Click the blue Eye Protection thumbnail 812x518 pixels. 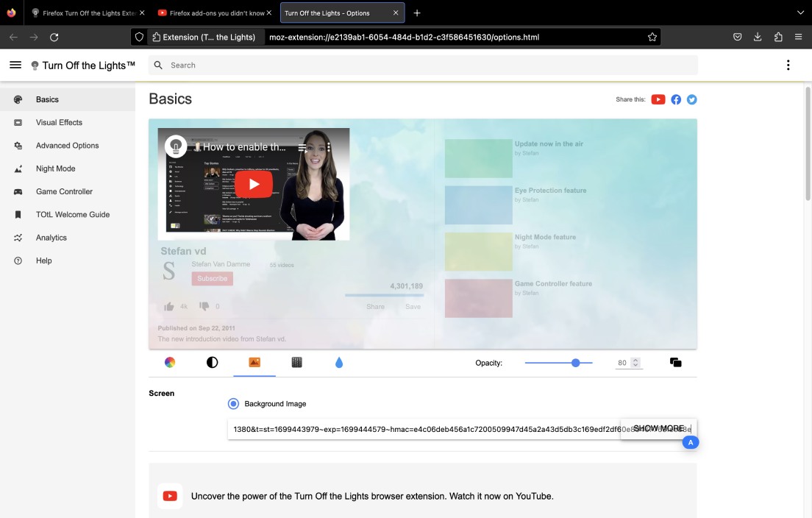click(479, 205)
